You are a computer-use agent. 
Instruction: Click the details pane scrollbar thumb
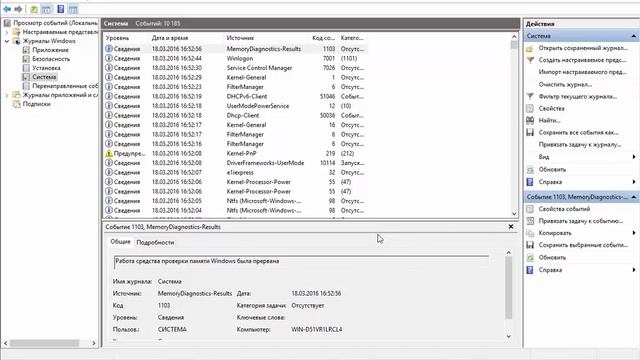click(x=509, y=288)
